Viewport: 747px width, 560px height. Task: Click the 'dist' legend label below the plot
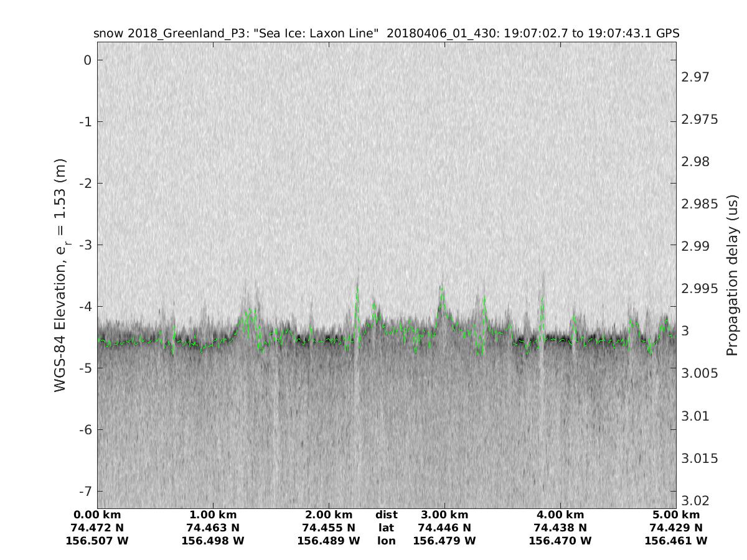387,515
